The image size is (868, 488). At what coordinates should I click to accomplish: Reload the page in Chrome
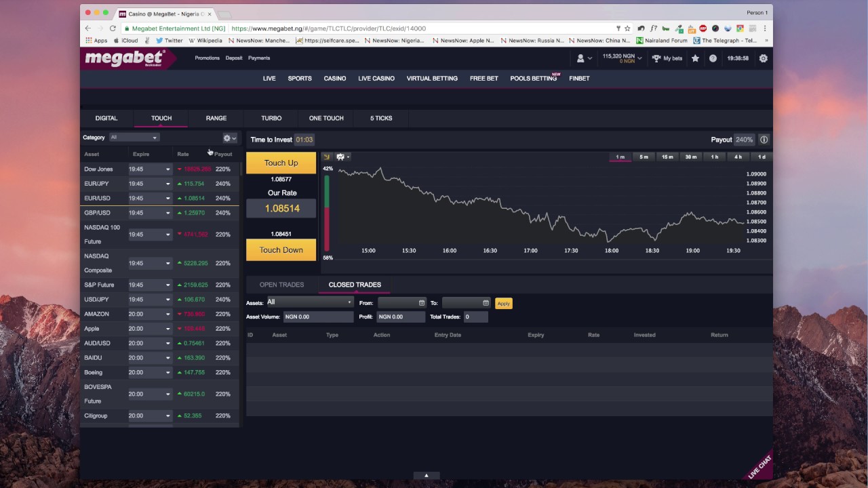pyautogui.click(x=113, y=28)
